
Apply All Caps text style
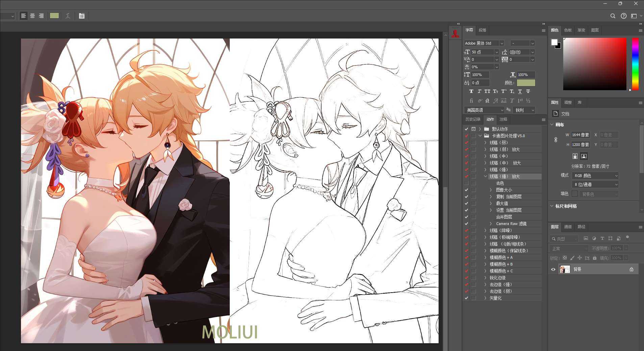click(x=487, y=92)
